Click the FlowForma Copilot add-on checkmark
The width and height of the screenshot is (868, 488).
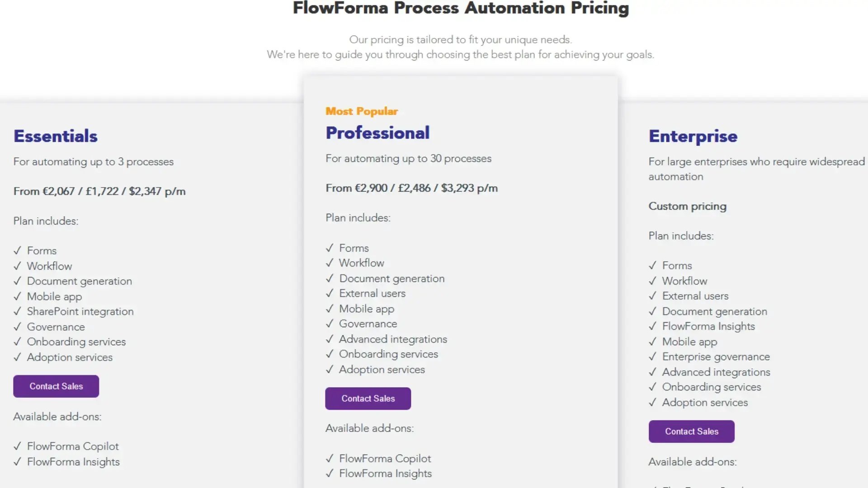[x=17, y=446]
